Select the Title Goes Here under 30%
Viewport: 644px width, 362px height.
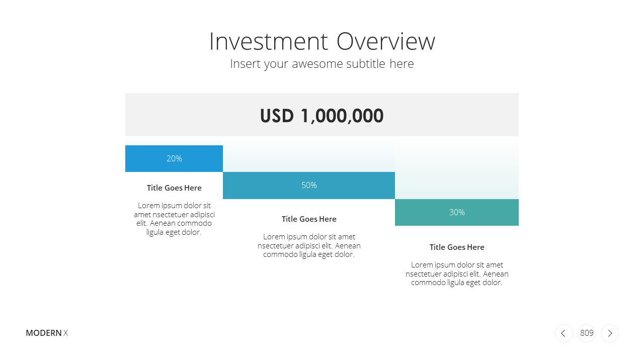click(457, 247)
